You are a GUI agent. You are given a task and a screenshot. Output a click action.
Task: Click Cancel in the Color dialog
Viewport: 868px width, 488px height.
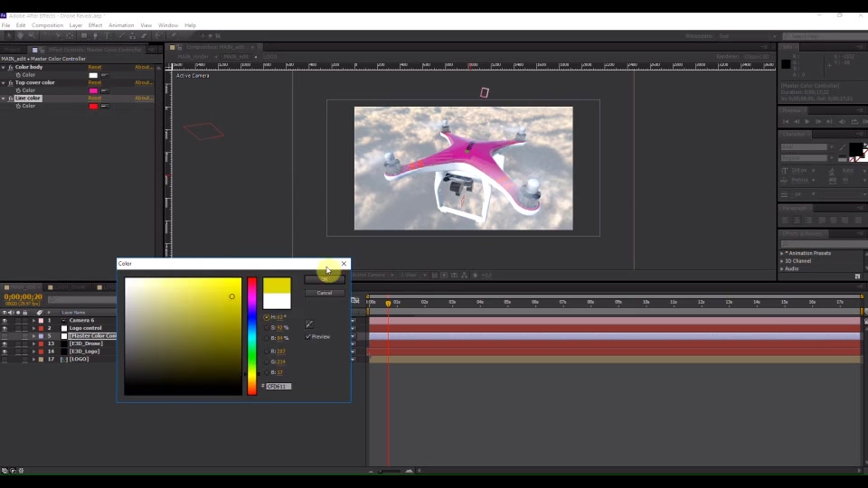click(x=325, y=293)
